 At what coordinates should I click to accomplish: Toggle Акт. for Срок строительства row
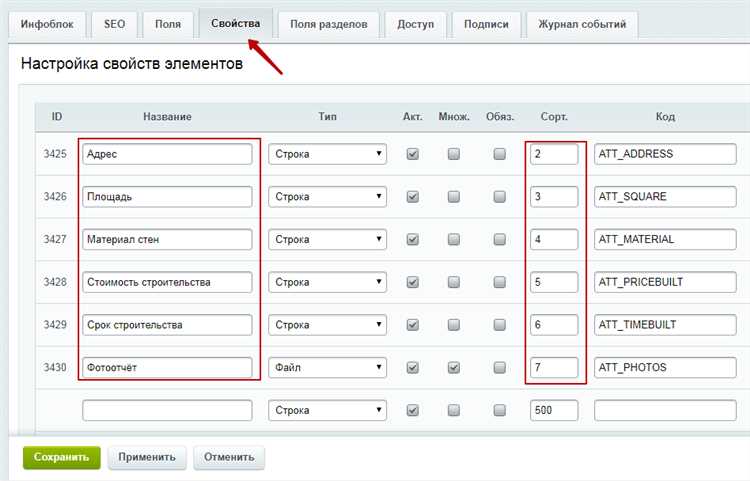click(412, 325)
